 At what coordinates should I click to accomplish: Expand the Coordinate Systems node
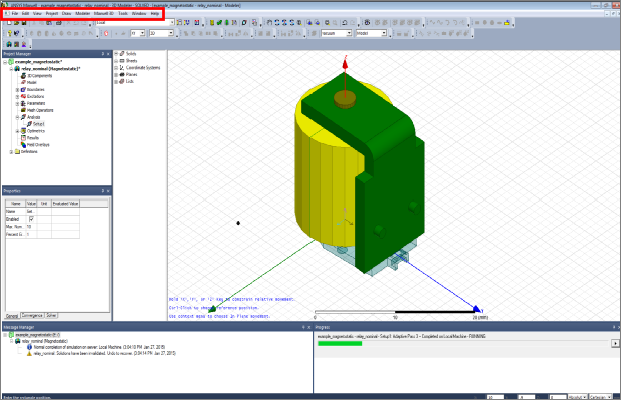(x=116, y=68)
